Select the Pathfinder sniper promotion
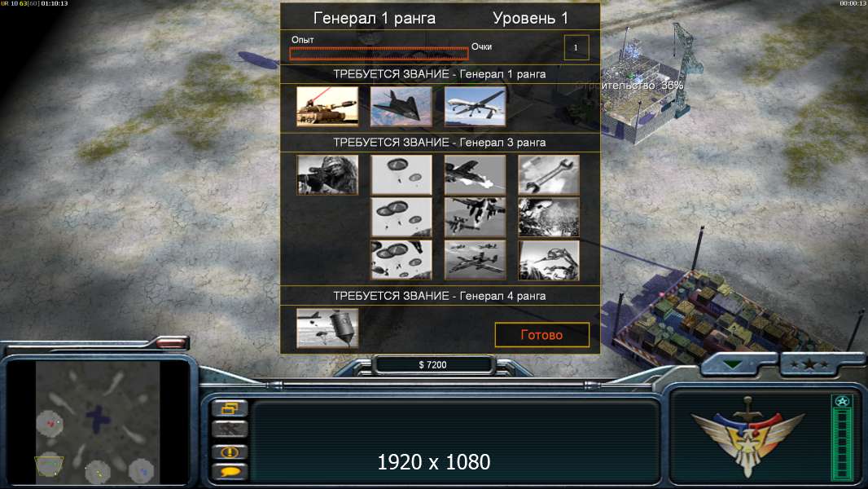Screen dimensions: 868x489 (327, 175)
